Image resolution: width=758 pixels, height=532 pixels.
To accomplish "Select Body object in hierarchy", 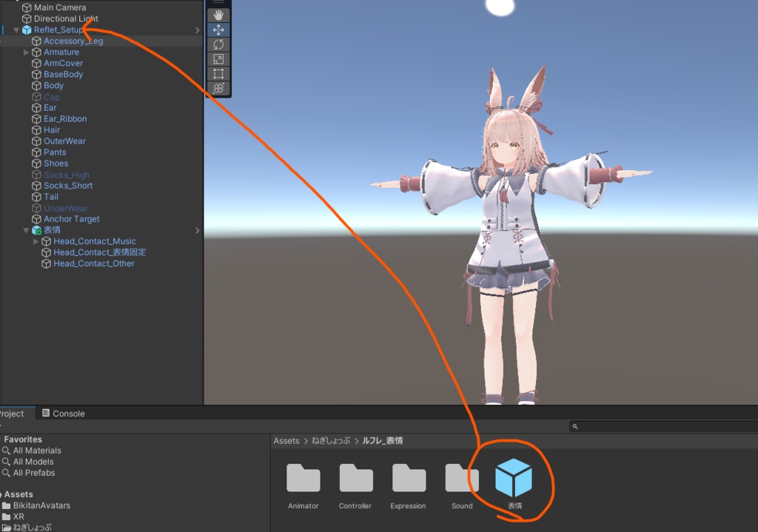I will pos(53,86).
